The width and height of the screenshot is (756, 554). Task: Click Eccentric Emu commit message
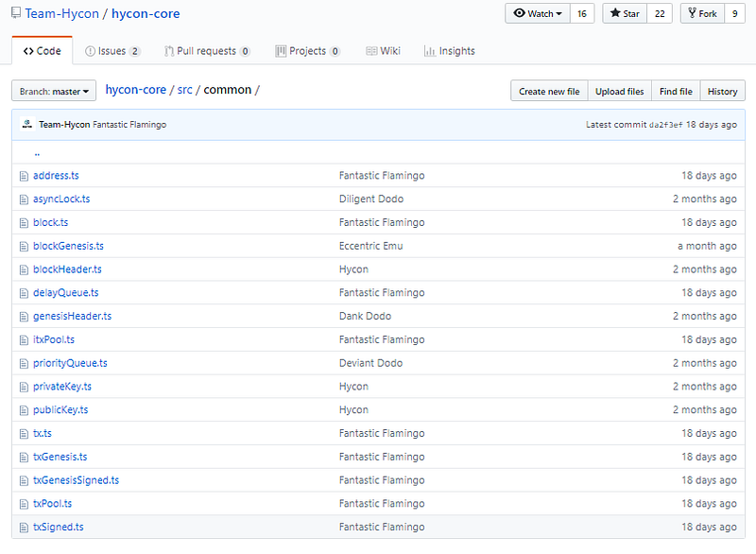click(370, 246)
